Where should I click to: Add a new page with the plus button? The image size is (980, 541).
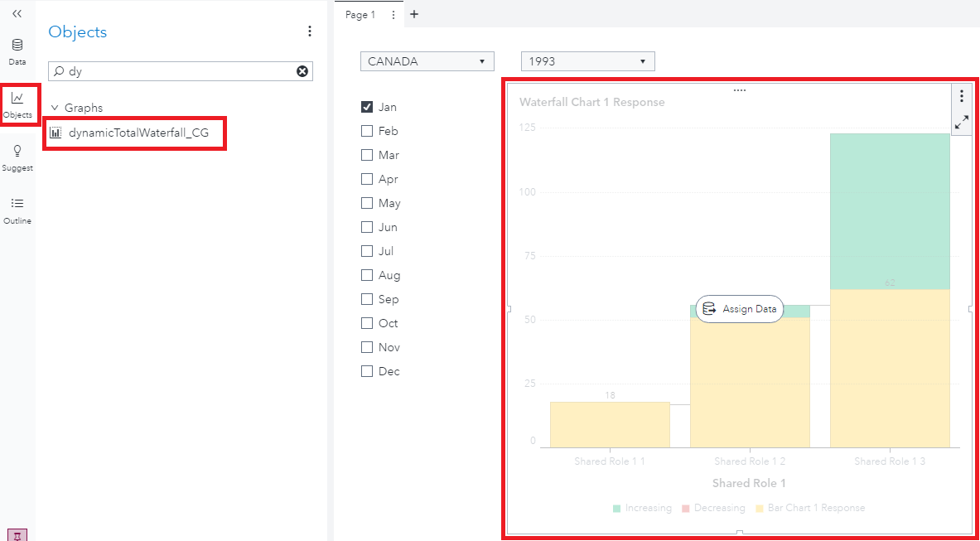tap(413, 14)
